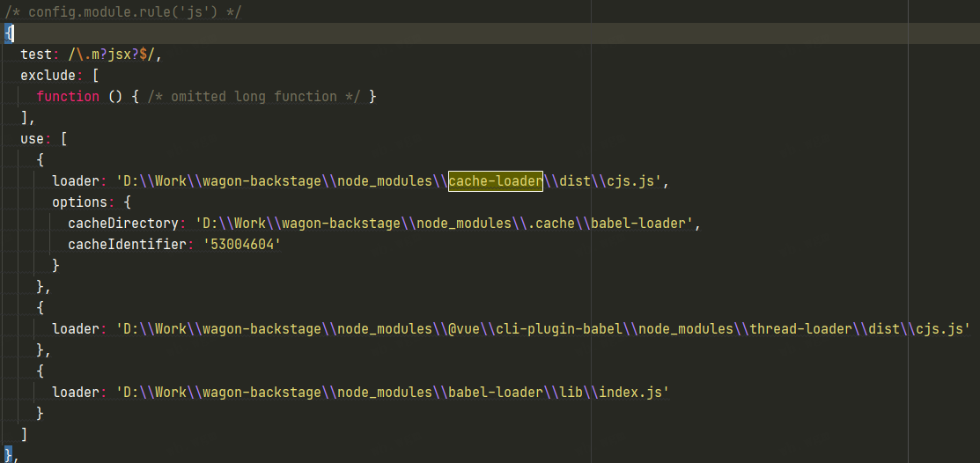This screenshot has height=463, width=980.
Task: Click 'babel-loader' in the cacheDirectory value
Action: pos(638,224)
